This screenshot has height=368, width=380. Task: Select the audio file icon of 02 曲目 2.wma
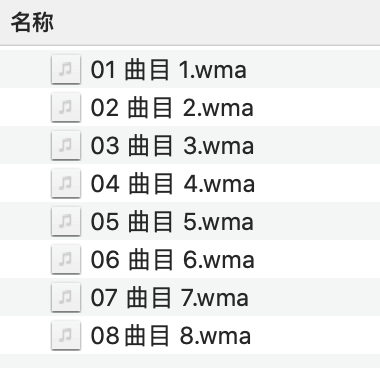[66, 107]
